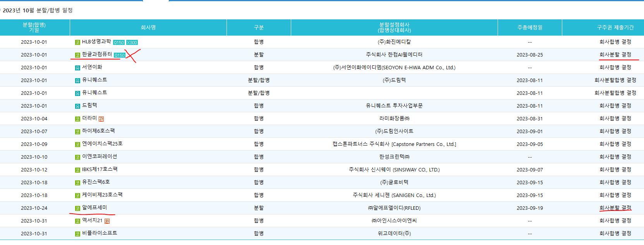Click the 0150 badge in the HLB생명과학 row
The width and height of the screenshot is (644, 245).
[119, 43]
